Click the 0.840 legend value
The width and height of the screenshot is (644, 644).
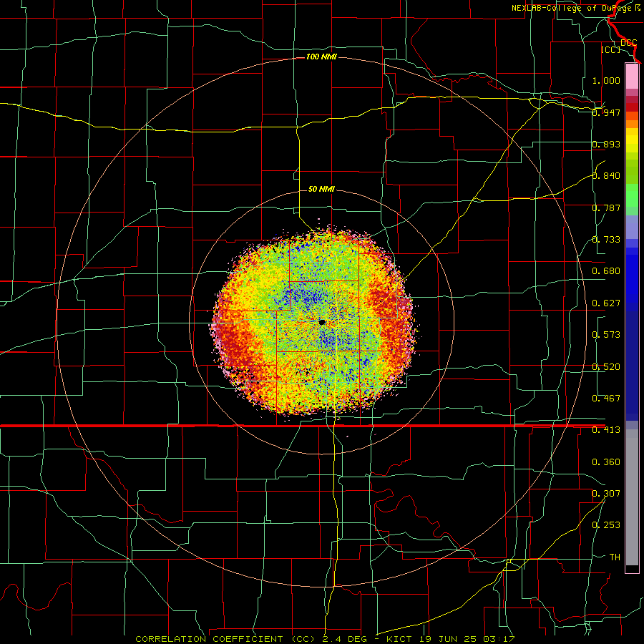606,176
